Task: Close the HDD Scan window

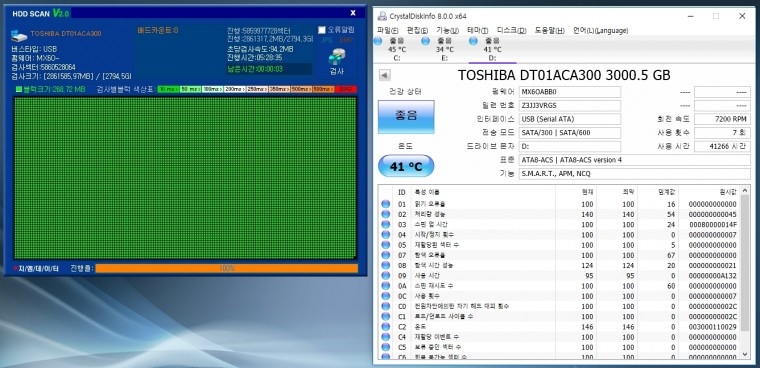Action: 353,13
